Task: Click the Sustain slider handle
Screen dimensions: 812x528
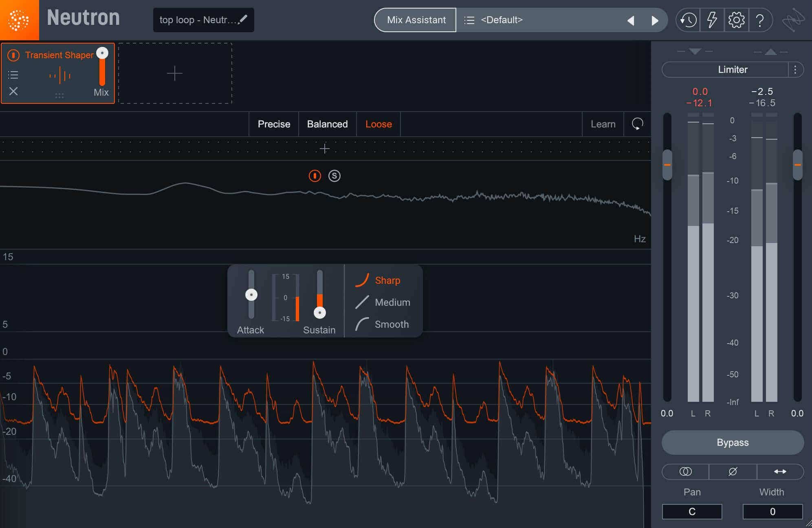Action: click(320, 313)
